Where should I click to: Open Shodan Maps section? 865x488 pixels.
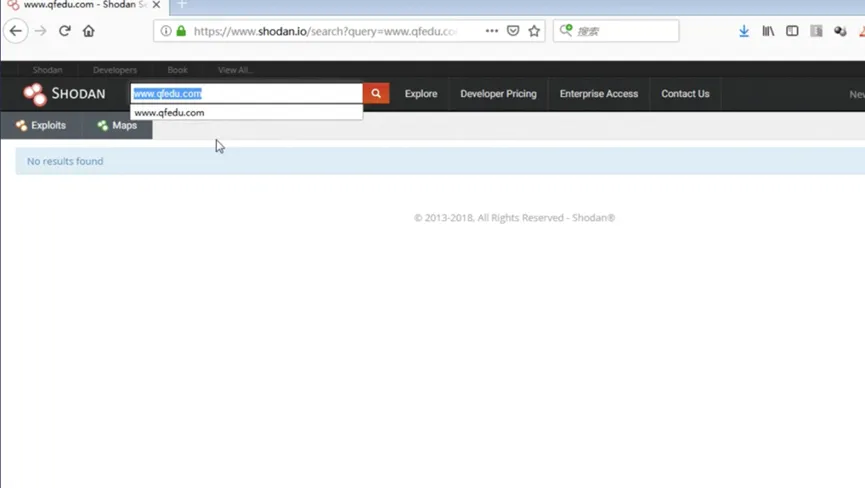(x=117, y=125)
